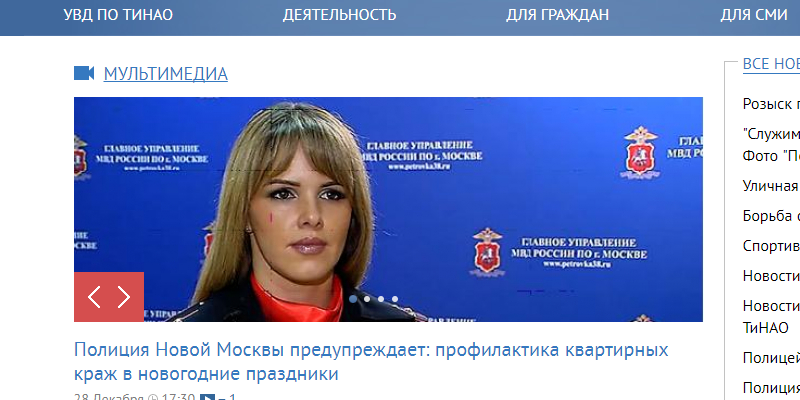Screen dimensions: 800x400
Task: Open the Полиция Новой Москвы предупреждает headline
Action: point(371,362)
